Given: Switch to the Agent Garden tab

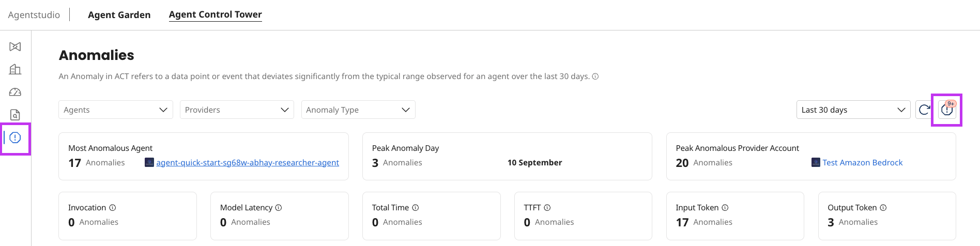Looking at the screenshot, I should (119, 15).
